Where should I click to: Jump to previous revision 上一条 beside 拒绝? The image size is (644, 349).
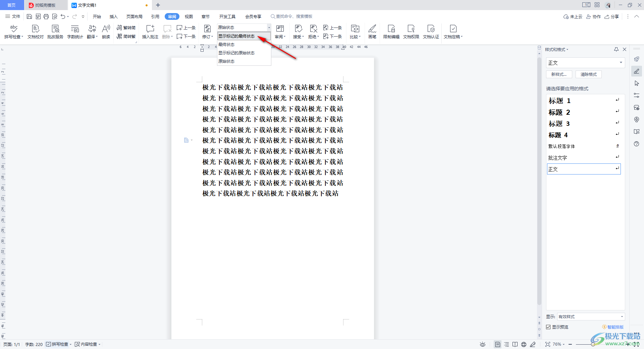(332, 28)
